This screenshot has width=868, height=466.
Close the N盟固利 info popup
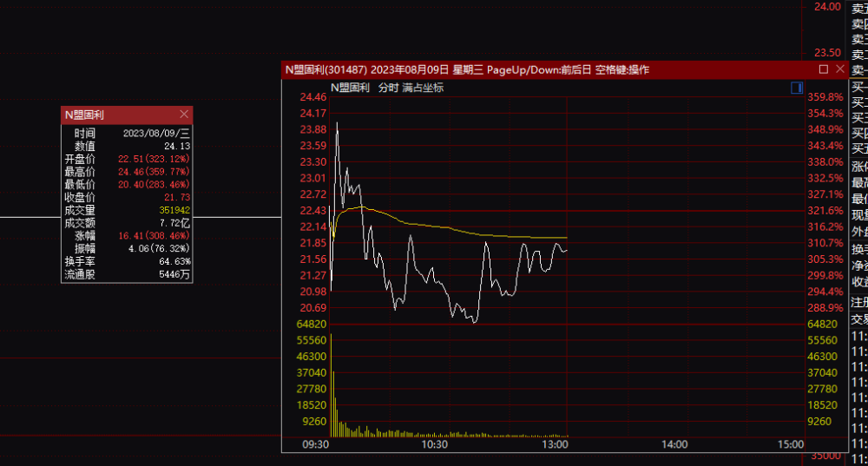[184, 114]
